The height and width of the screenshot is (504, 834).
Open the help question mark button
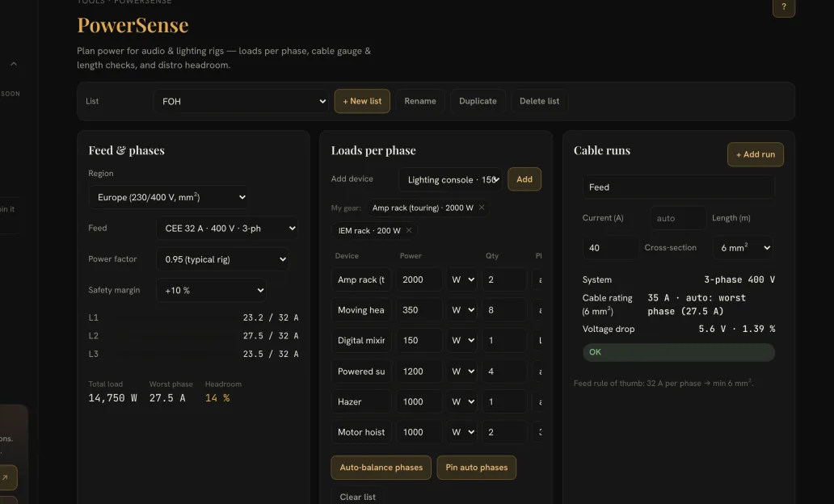(783, 7)
